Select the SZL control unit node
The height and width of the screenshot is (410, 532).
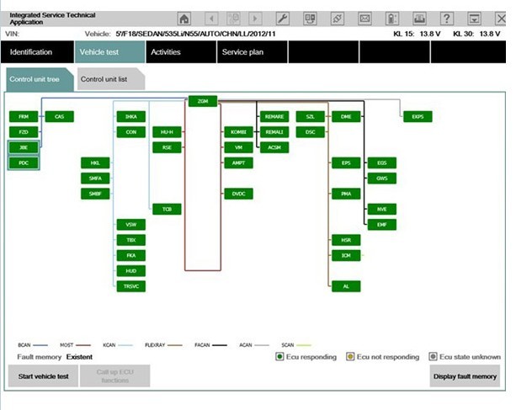click(x=310, y=116)
